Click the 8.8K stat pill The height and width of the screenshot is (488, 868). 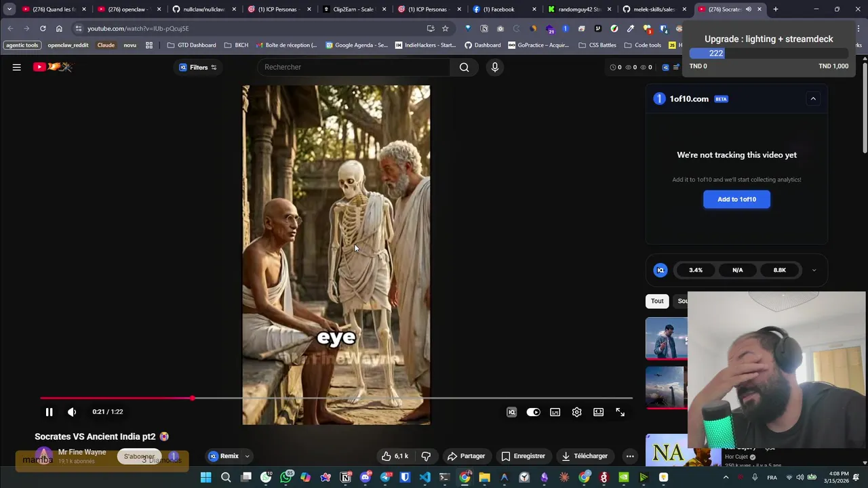click(780, 270)
